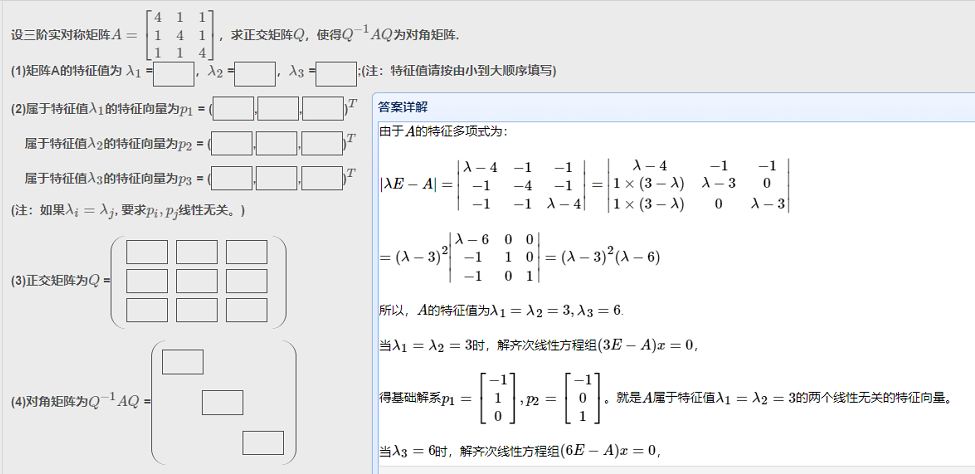Focus second component field of eigenvector p2

coord(277,143)
